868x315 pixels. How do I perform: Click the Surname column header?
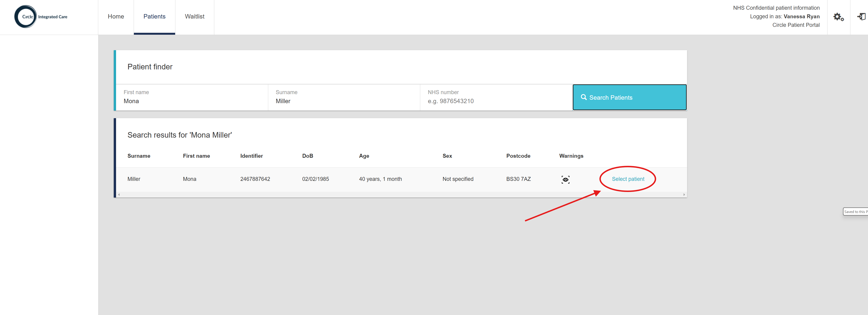[139, 156]
